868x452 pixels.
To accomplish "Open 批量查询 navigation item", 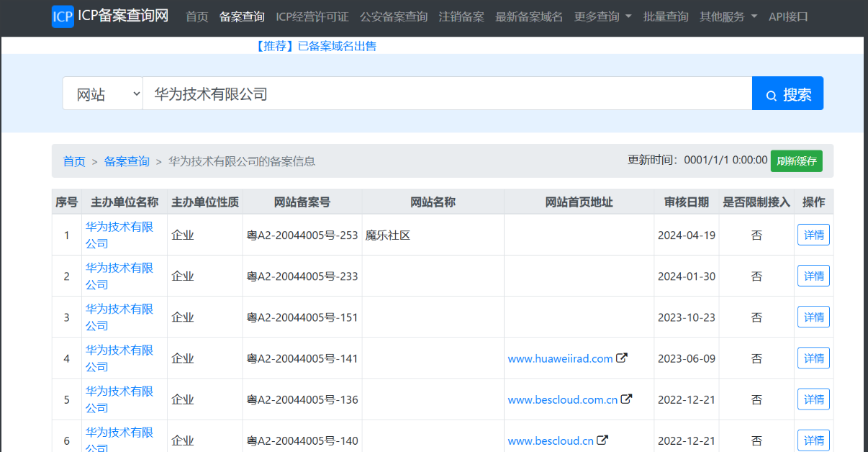I will click(x=666, y=17).
